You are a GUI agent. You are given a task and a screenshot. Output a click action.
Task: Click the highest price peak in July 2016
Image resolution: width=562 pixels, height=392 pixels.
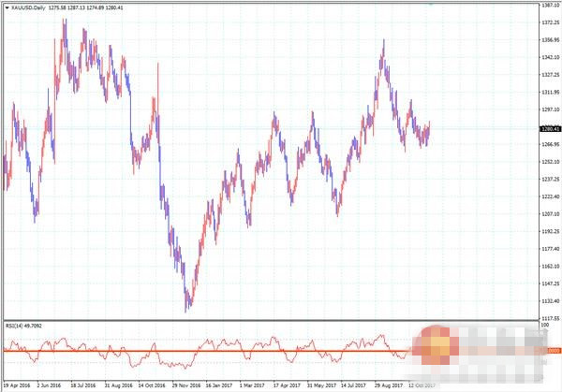pos(64,20)
